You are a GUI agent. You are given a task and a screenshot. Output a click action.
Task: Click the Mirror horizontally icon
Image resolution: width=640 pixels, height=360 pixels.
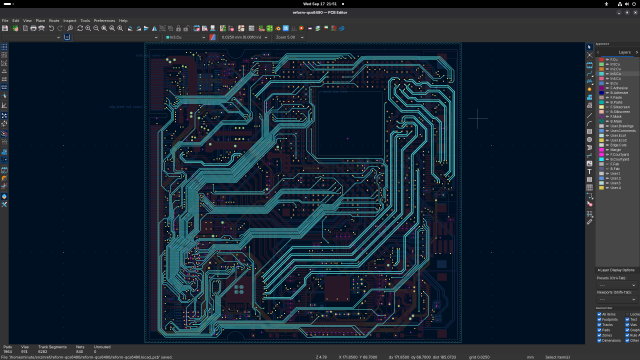(154, 28)
